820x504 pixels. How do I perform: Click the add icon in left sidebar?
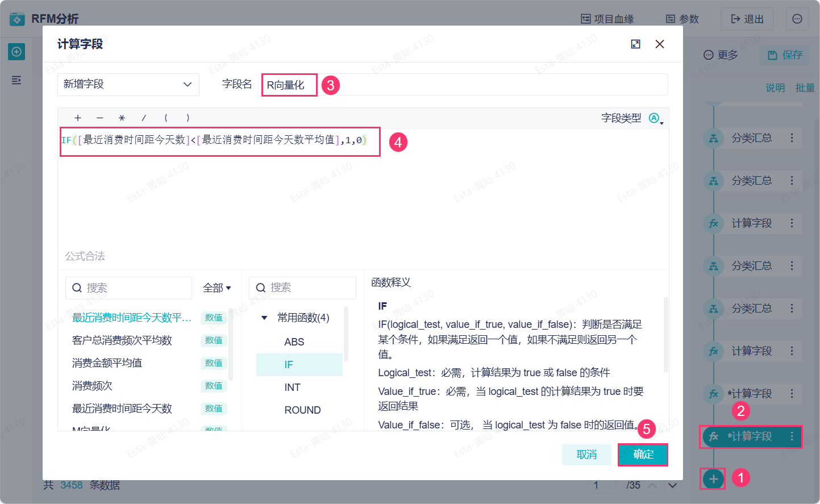[x=16, y=52]
